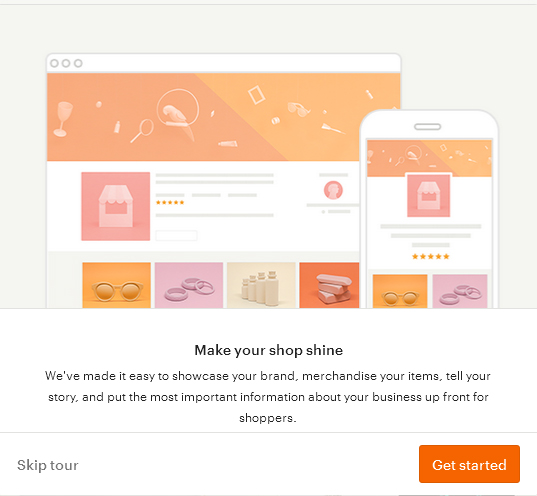The height and width of the screenshot is (496, 537).
Task: Click the pink shop storefront icon in desktop mockup
Action: [x=116, y=206]
